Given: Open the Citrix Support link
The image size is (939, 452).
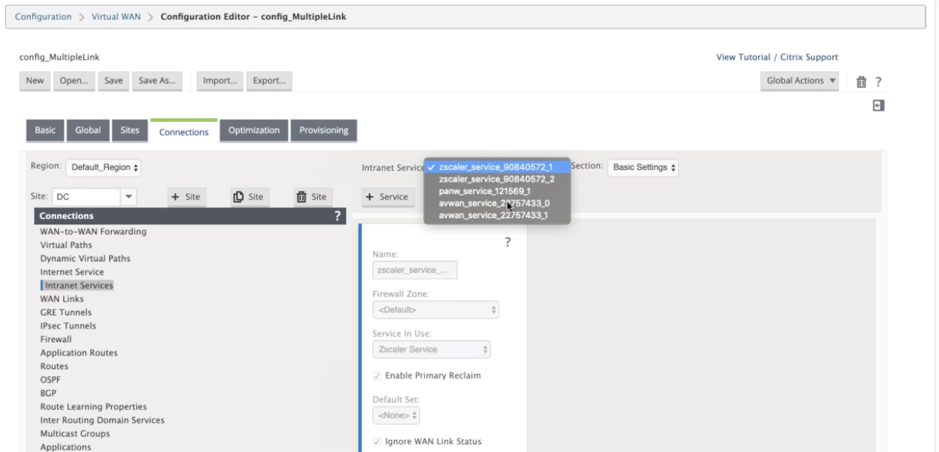Looking at the screenshot, I should pos(809,57).
